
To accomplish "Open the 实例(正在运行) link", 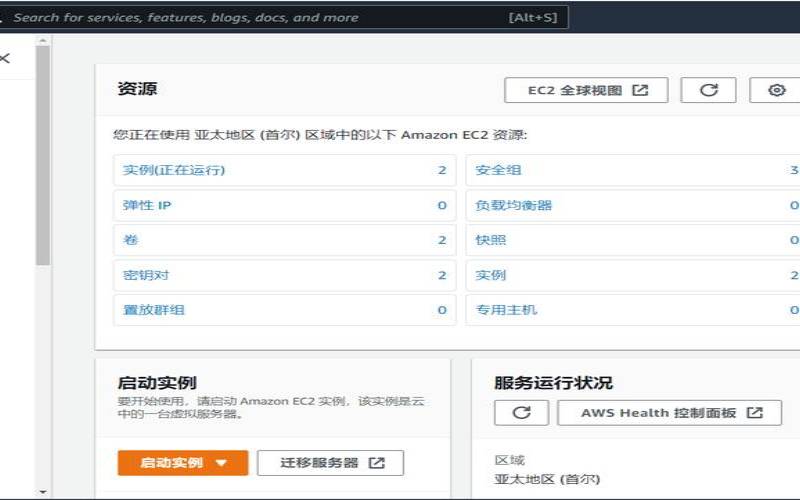I will (x=174, y=170).
